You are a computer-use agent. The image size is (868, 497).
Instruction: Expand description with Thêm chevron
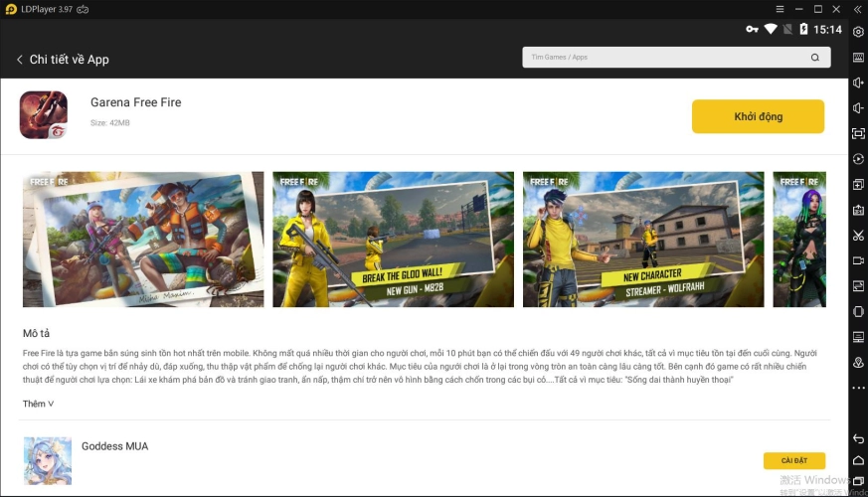[38, 404]
